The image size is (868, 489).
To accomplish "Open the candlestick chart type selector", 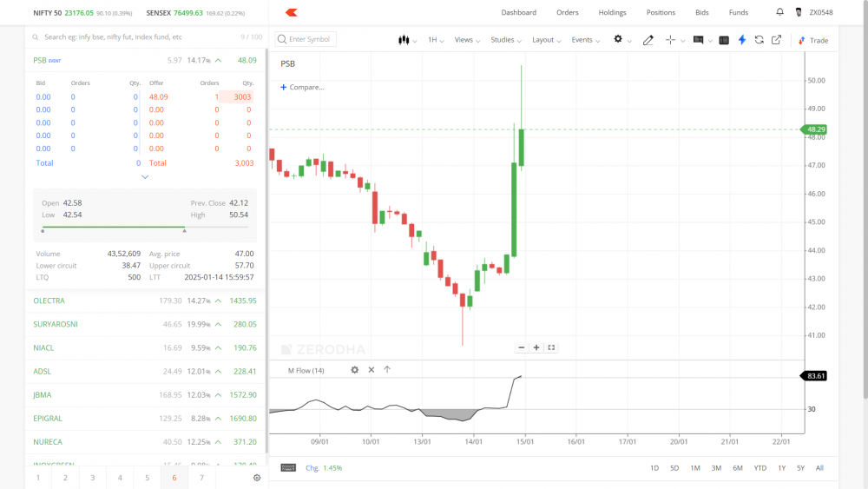I will pyautogui.click(x=407, y=40).
